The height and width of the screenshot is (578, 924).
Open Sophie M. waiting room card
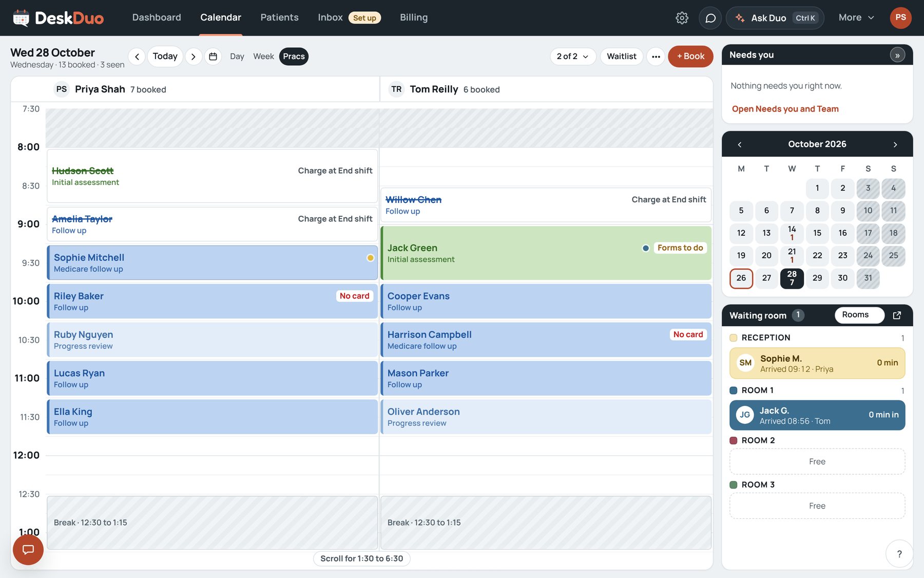tap(817, 363)
